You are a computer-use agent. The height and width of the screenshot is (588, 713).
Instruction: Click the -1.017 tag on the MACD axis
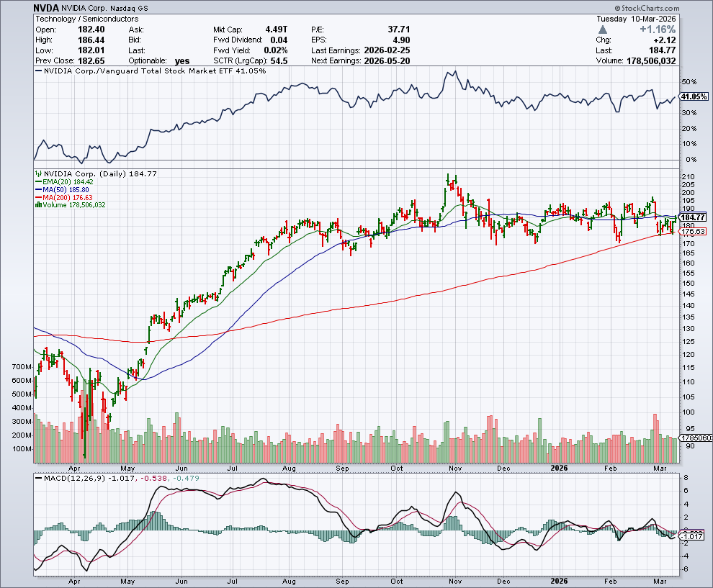coord(693,537)
